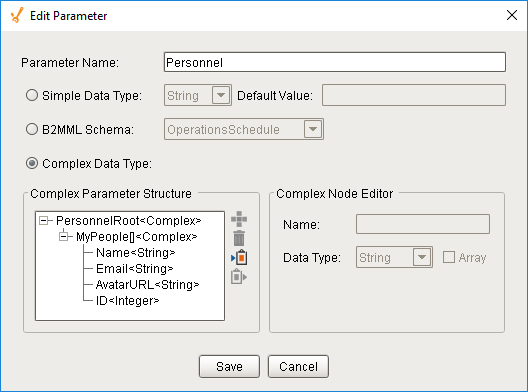Image resolution: width=528 pixels, height=392 pixels.
Task: Enable the Array checkbox
Action: (449, 257)
